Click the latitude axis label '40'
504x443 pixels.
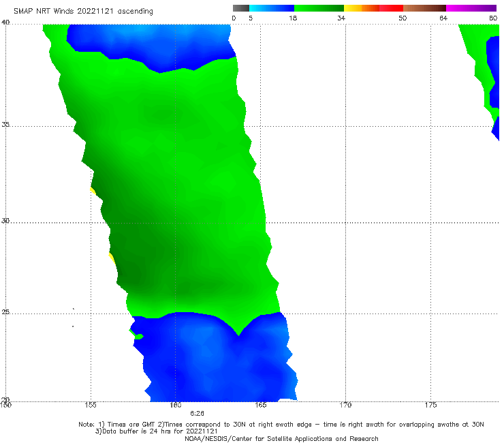(5, 22)
